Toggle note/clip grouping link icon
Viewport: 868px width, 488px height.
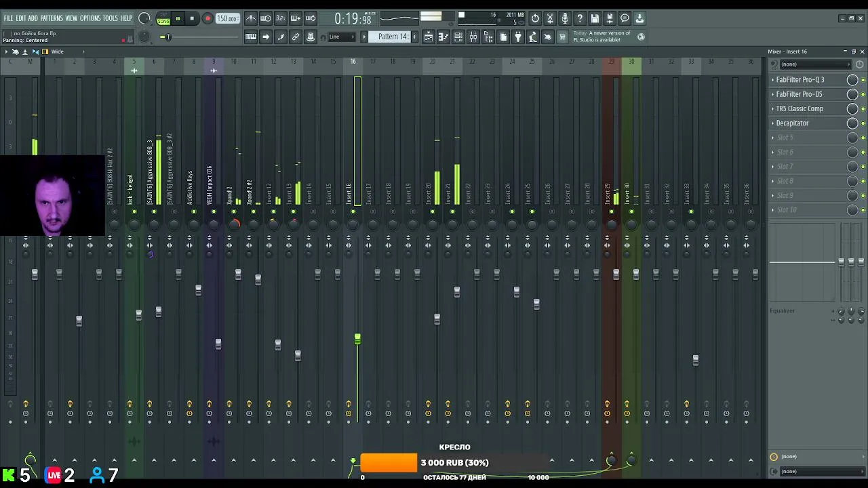[296, 37]
